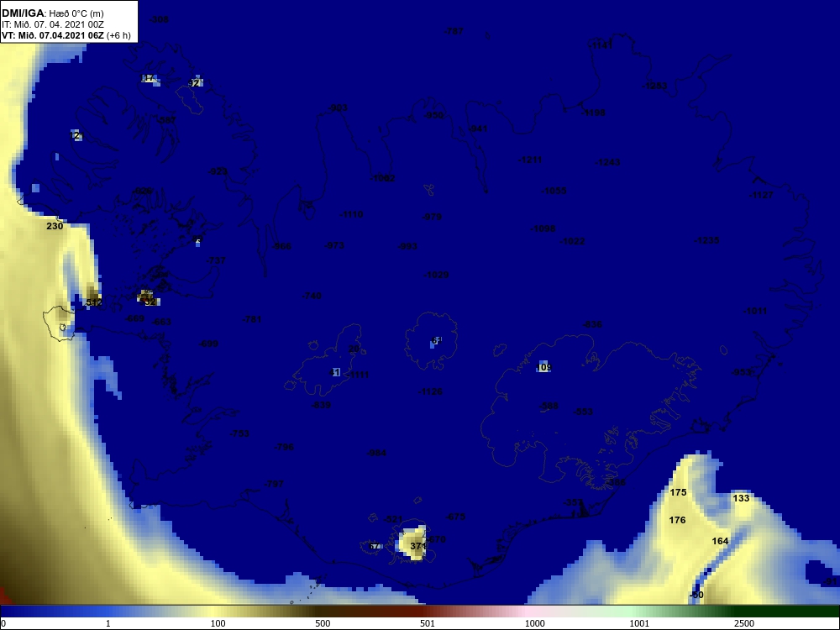
Task: Click the -953 value near the east coast
Action: pos(742,373)
